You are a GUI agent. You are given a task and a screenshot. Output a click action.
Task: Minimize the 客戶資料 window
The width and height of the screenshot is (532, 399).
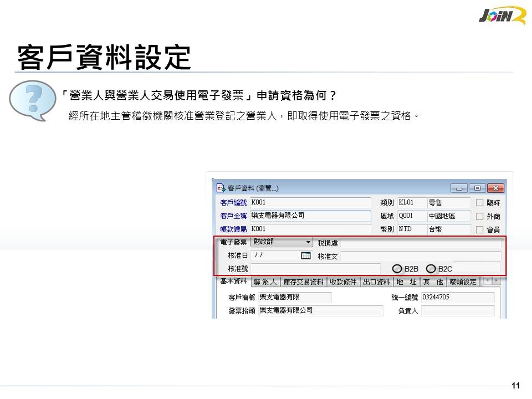tap(460, 188)
